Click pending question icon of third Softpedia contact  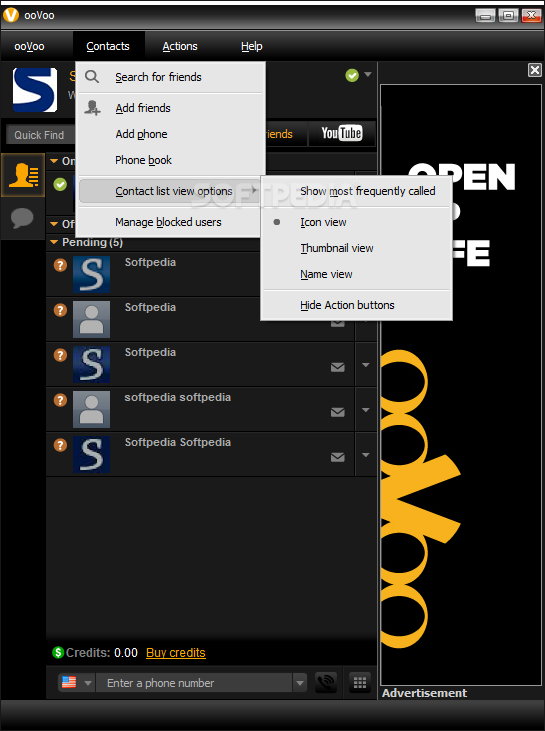click(60, 355)
